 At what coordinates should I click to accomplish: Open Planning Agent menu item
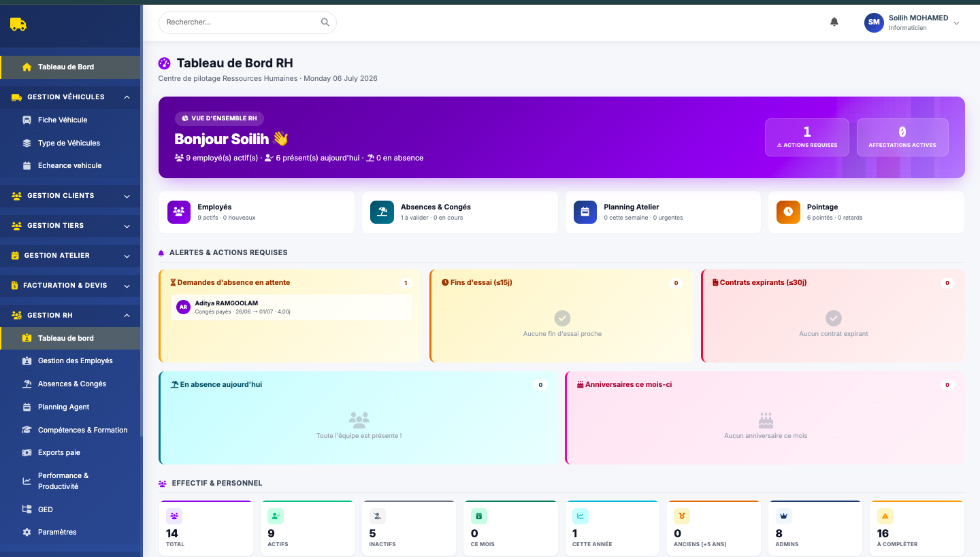tap(70, 407)
